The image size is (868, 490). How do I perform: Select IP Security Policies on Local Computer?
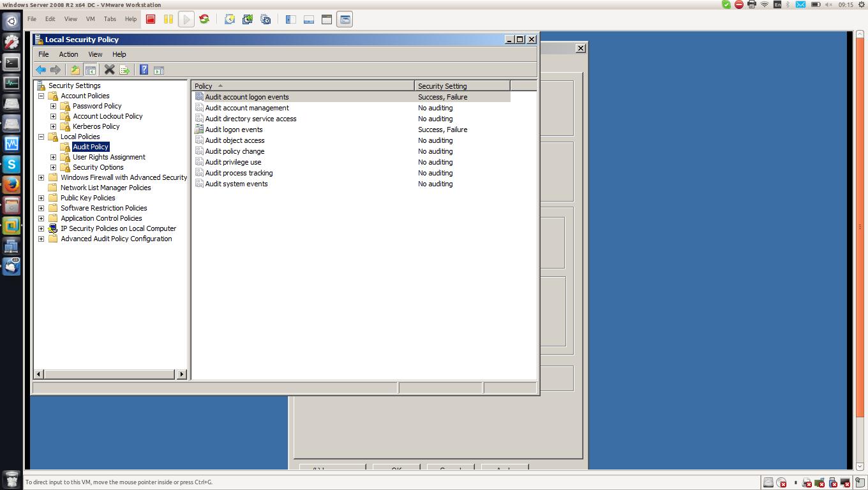tap(118, 228)
